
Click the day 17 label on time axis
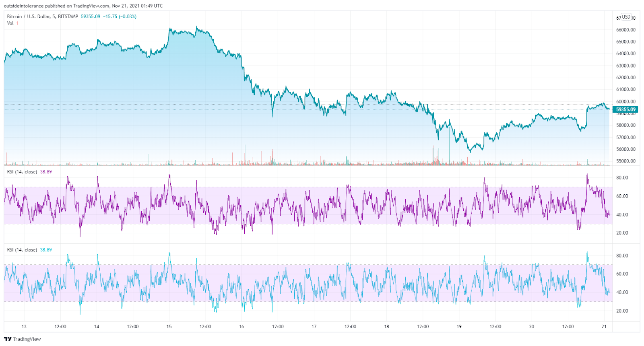click(x=314, y=327)
